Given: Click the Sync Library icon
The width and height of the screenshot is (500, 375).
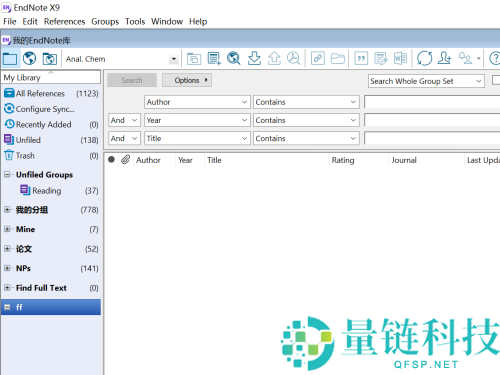Looking at the screenshot, I should [x=424, y=58].
